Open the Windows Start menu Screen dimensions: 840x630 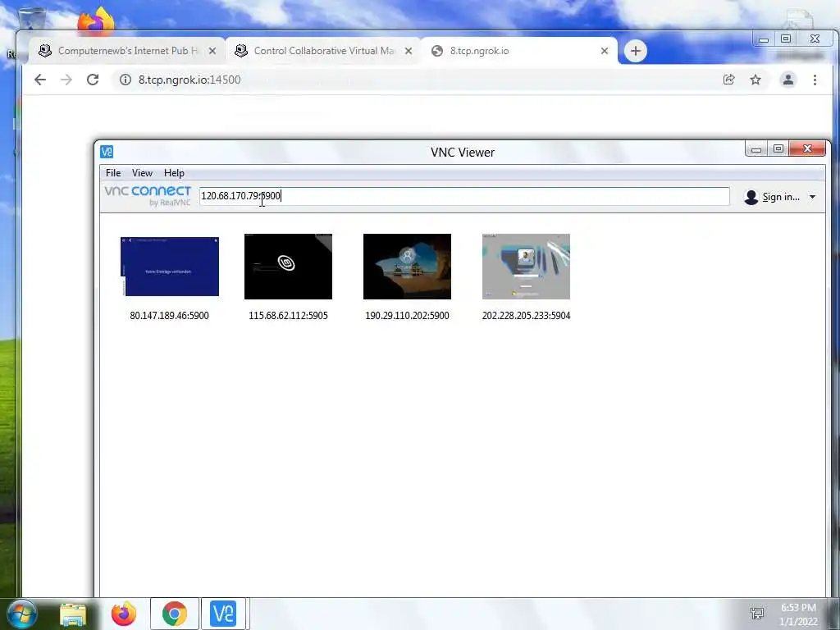point(22,614)
